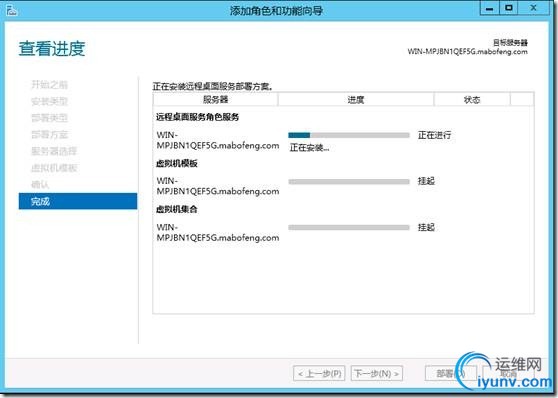Click the 状态 column header
This screenshot has width=558, height=398.
(x=472, y=99)
